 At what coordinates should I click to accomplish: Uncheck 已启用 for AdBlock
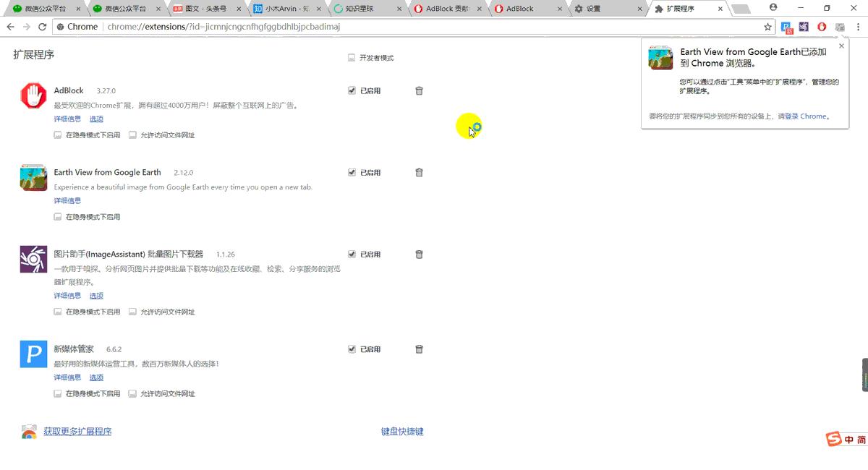352,91
